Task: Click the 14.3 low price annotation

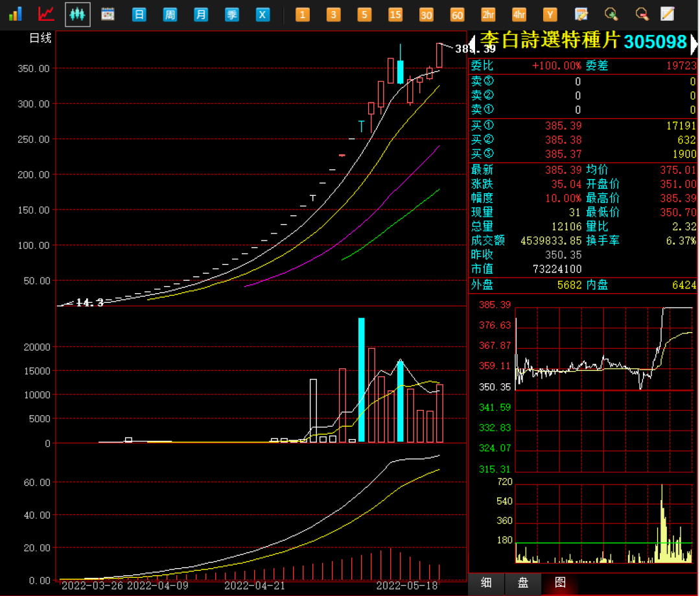Action: pyautogui.click(x=89, y=303)
